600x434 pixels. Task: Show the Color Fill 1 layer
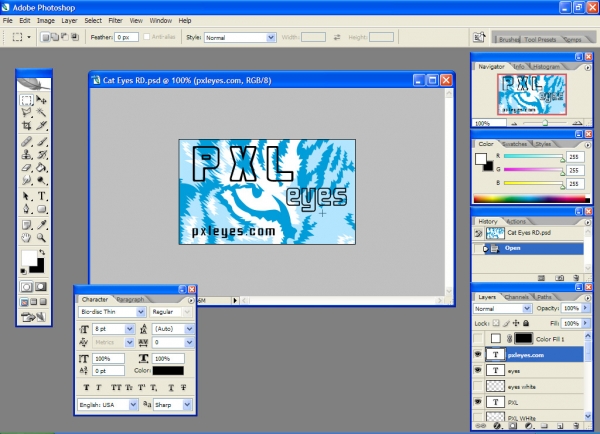[478, 339]
